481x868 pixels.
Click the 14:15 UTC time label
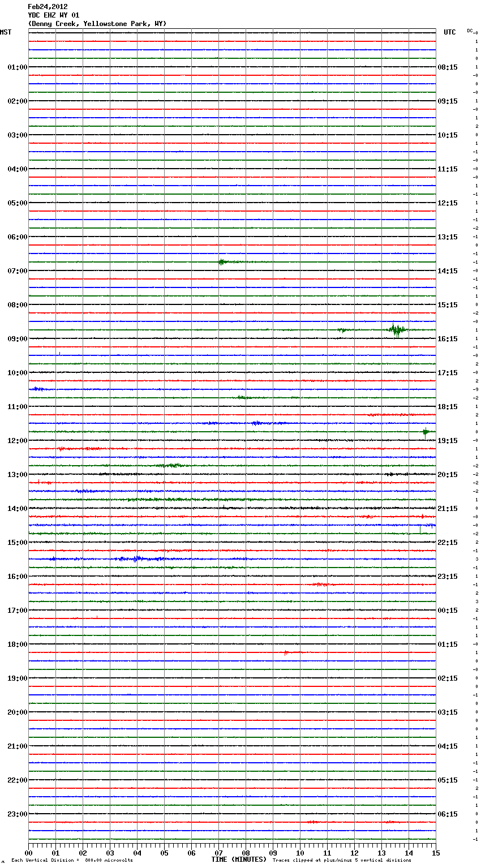(448, 271)
